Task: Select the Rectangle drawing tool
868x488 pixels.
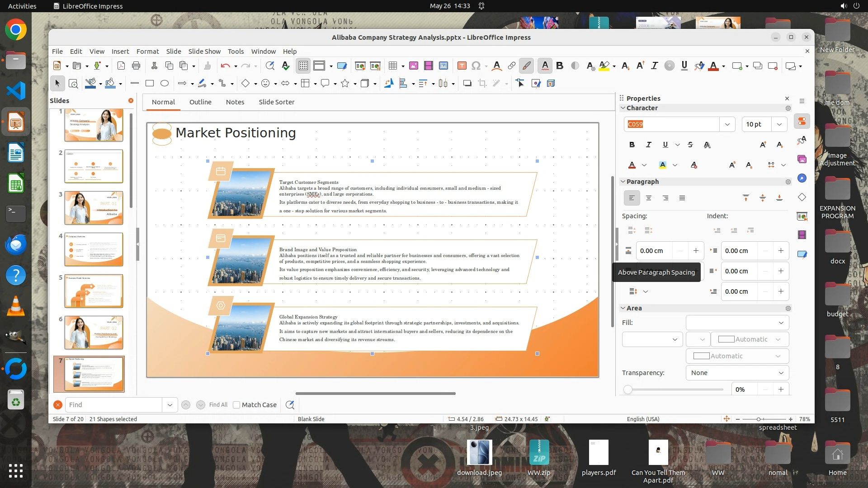Action: pyautogui.click(x=150, y=83)
